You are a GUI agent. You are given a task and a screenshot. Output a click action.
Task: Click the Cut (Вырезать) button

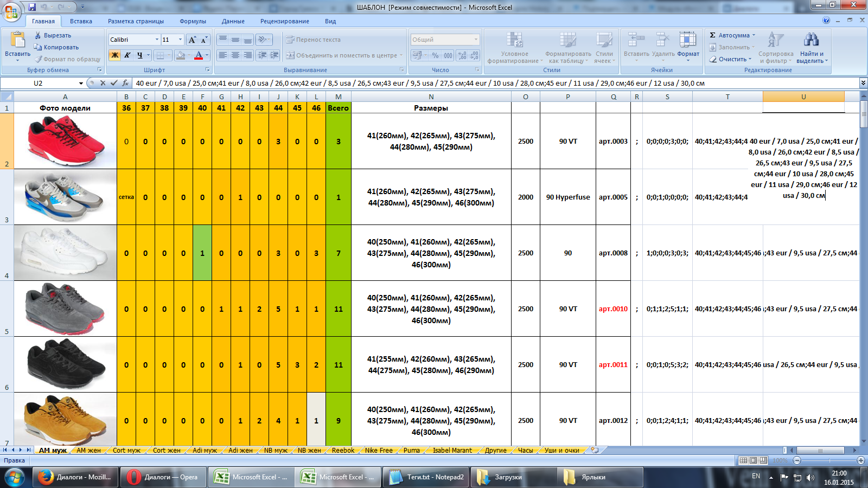pyautogui.click(x=53, y=35)
